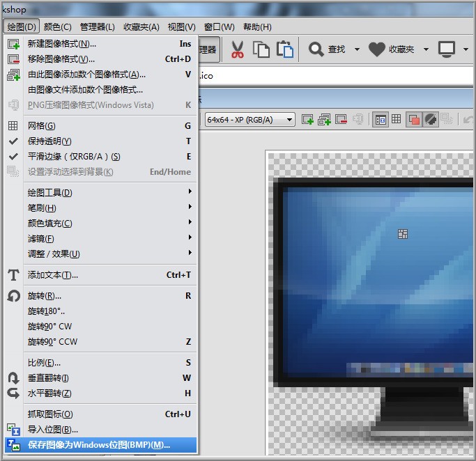Click the magnifier 查找 search button
This screenshot has width=476, height=461.
pyautogui.click(x=327, y=49)
